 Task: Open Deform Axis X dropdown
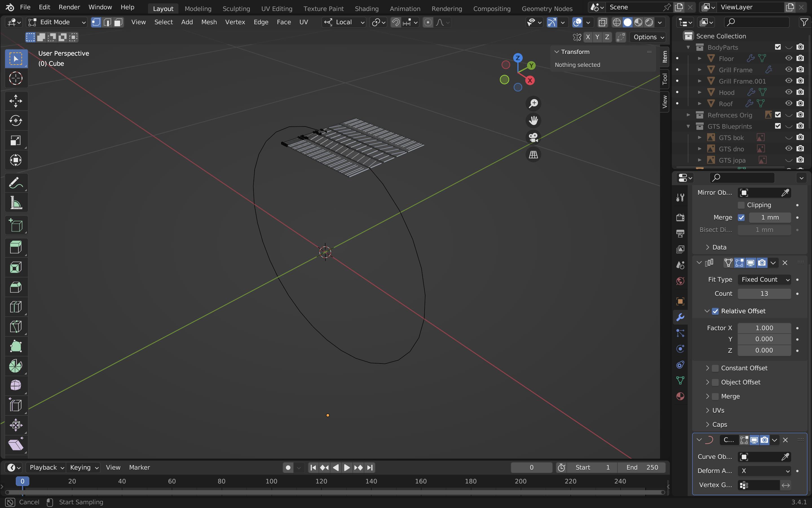(764, 471)
